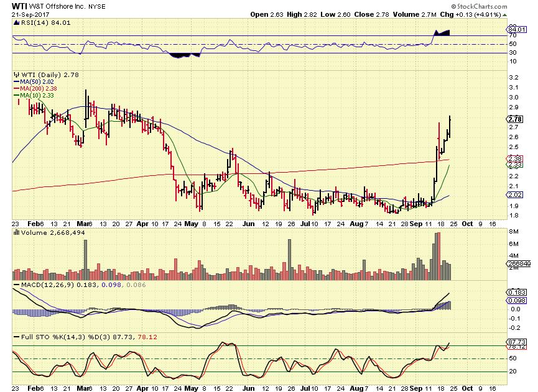Click the 3.2 label on the price axis
The width and height of the screenshot is (538, 392).
(x=514, y=78)
